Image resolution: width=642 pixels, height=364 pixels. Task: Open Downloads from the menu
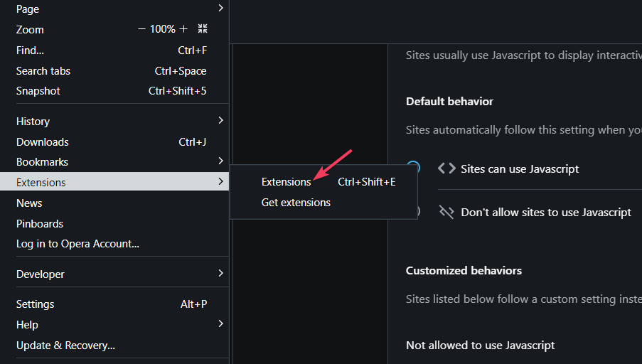pos(114,142)
